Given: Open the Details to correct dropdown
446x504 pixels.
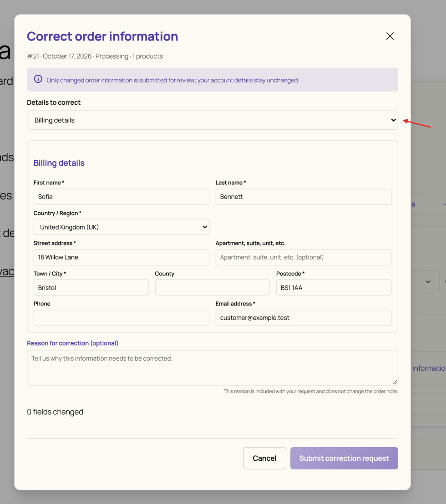Looking at the screenshot, I should 213,120.
